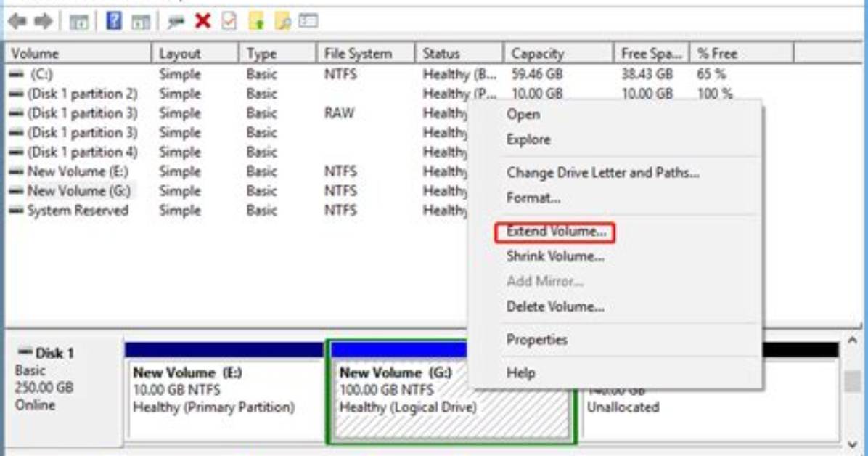
Task: Click the scroll down arrow in disk pane
Action: click(853, 445)
